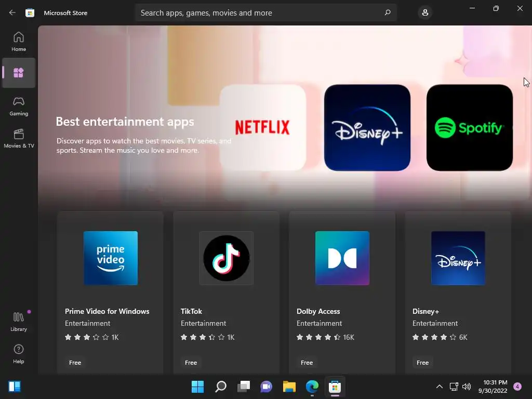Open the Disney+ card title
Viewport: 532px width, 399px height.
coord(426,311)
